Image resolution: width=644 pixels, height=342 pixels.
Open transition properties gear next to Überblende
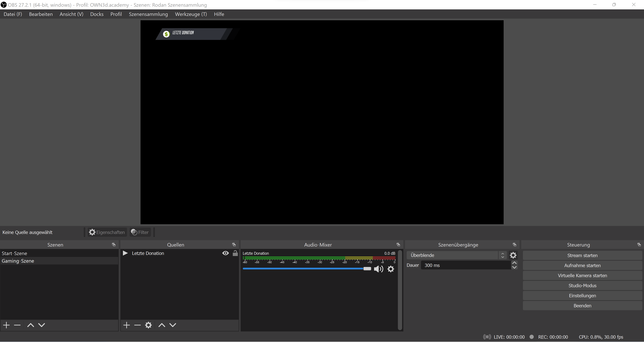click(513, 255)
